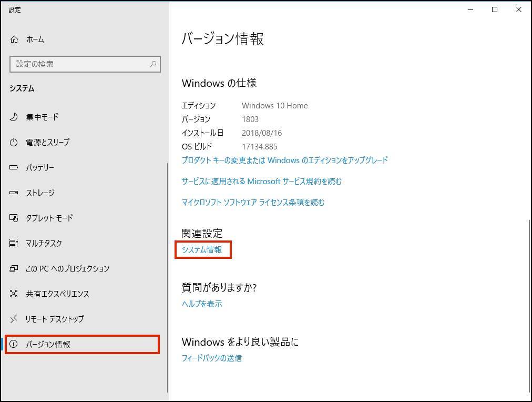This screenshot has height=402, width=532.
Task: Click the マルチタスク icon
Action: (x=14, y=243)
